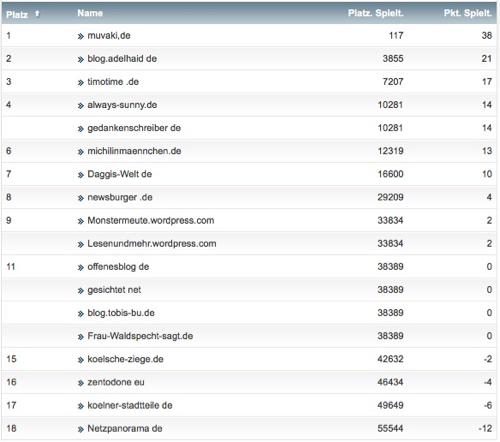Open the muvaki,de link
The height and width of the screenshot is (442, 500).
pos(109,36)
